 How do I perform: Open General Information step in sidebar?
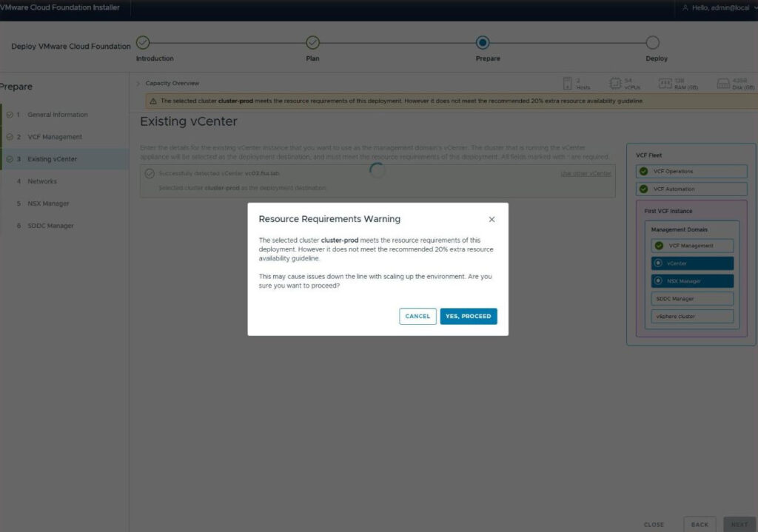[x=58, y=115]
